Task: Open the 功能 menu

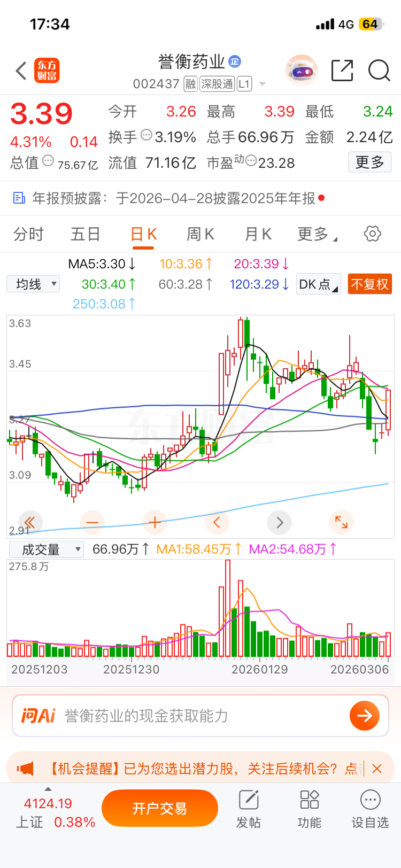Action: 310,809
